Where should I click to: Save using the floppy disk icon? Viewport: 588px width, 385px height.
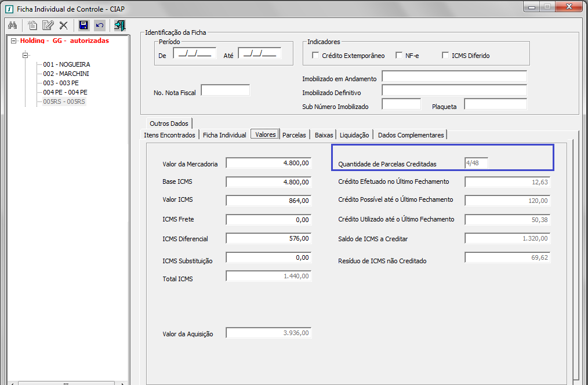point(84,26)
